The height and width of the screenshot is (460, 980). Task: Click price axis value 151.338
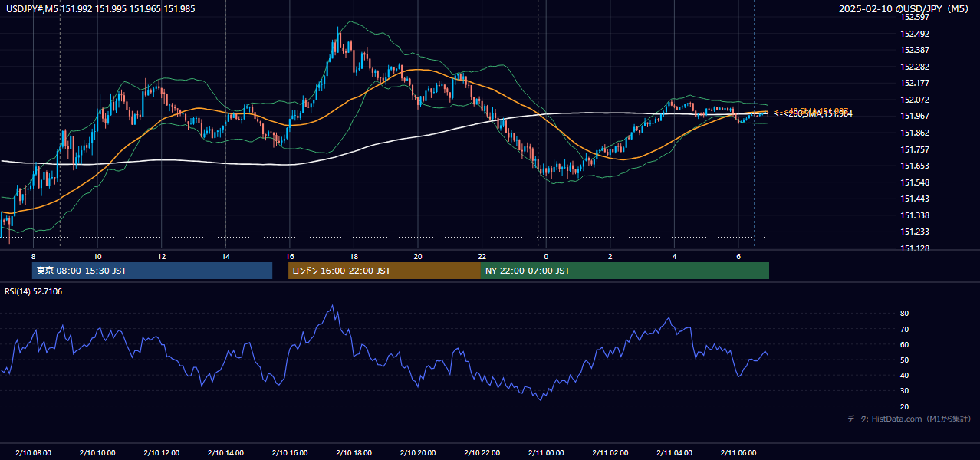point(916,215)
